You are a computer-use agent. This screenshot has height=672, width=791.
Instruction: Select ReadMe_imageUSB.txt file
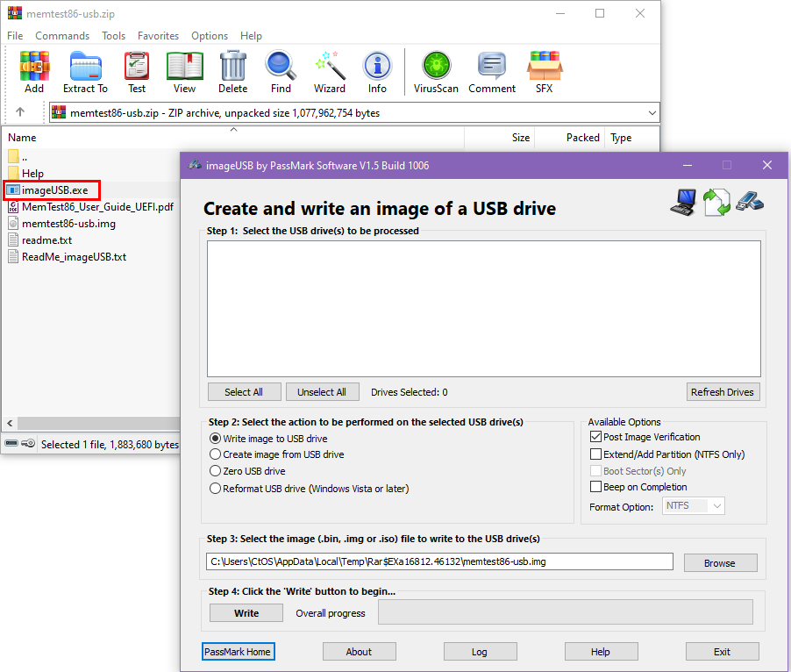[x=68, y=257]
